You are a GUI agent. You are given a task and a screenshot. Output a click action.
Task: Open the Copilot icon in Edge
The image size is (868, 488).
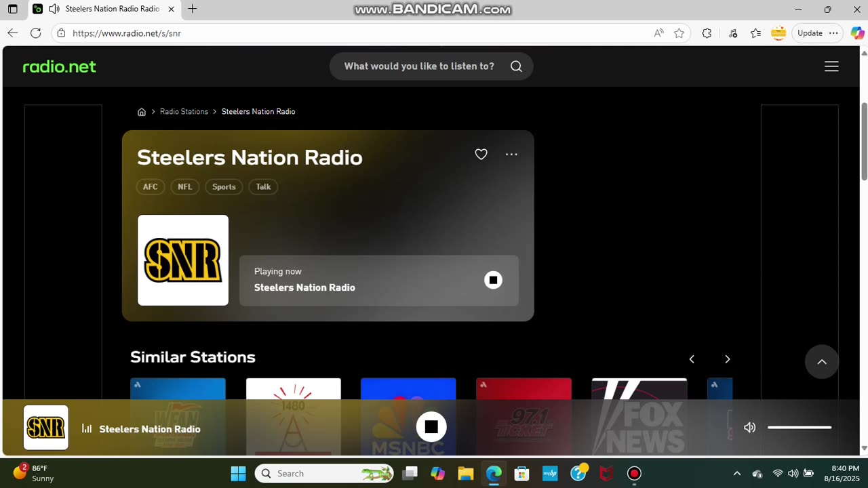click(x=857, y=33)
